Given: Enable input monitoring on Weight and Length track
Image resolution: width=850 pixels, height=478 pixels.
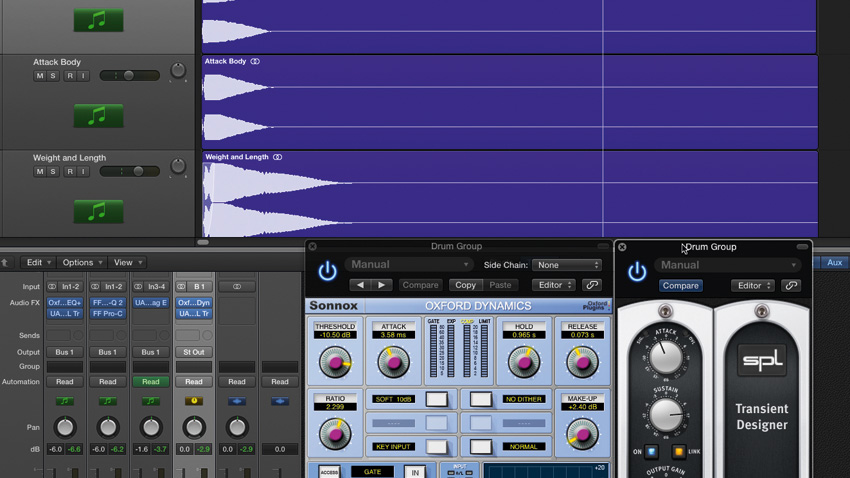Looking at the screenshot, I should point(83,171).
